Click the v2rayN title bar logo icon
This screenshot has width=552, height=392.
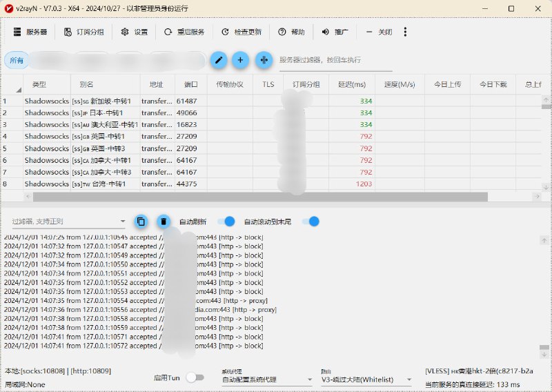(x=9, y=8)
